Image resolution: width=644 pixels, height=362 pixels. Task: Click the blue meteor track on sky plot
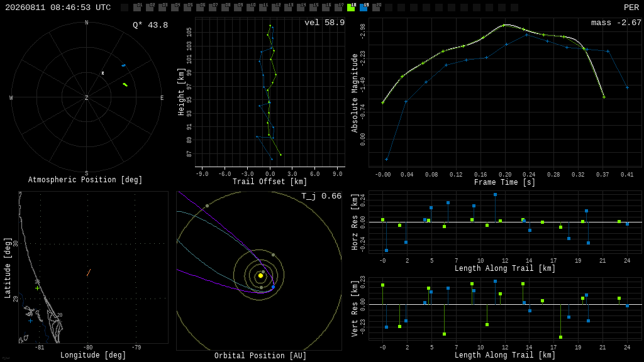[124, 65]
